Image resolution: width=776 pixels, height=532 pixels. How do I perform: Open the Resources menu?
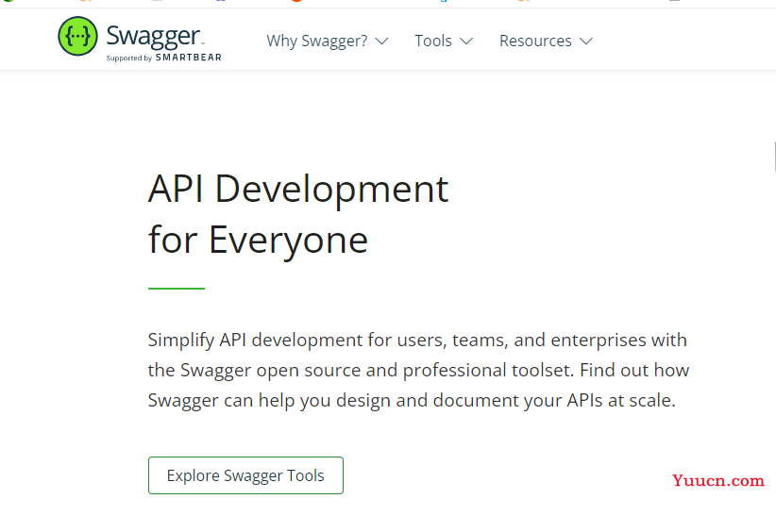[535, 41]
